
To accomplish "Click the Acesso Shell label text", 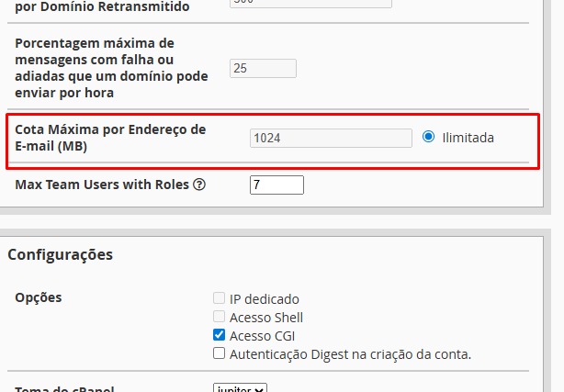I will click(x=266, y=318).
